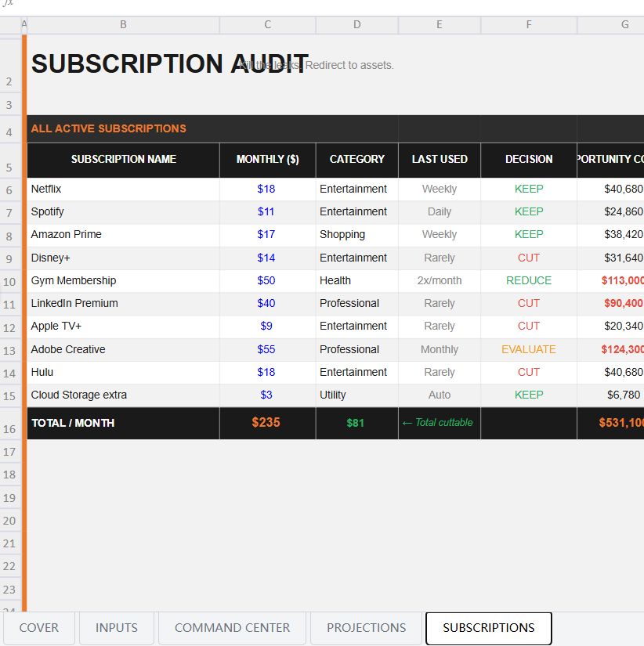Image resolution: width=644 pixels, height=646 pixels.
Task: Select the Gym Membership name cell
Action: [123, 280]
